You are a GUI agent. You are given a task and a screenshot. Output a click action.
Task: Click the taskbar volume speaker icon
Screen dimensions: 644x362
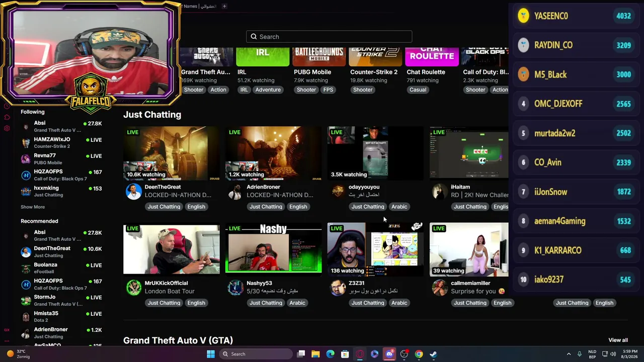coord(613,354)
